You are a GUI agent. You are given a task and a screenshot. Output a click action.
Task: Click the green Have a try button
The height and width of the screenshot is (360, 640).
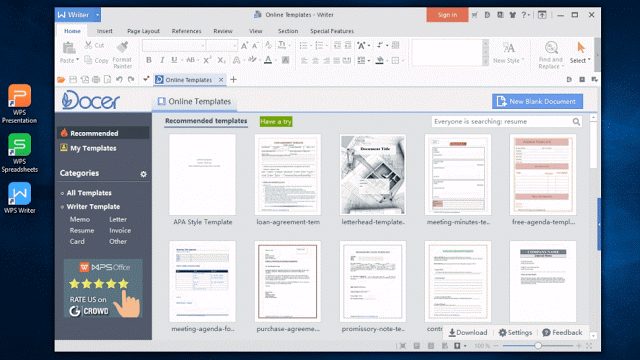pos(276,122)
